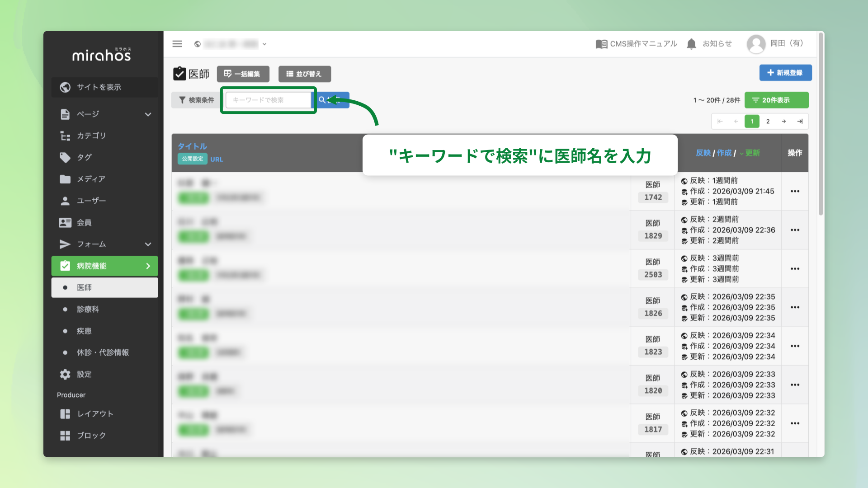Viewport: 868px width, 488px height.
Task: Click the page scrollbar on the right
Action: (821, 124)
